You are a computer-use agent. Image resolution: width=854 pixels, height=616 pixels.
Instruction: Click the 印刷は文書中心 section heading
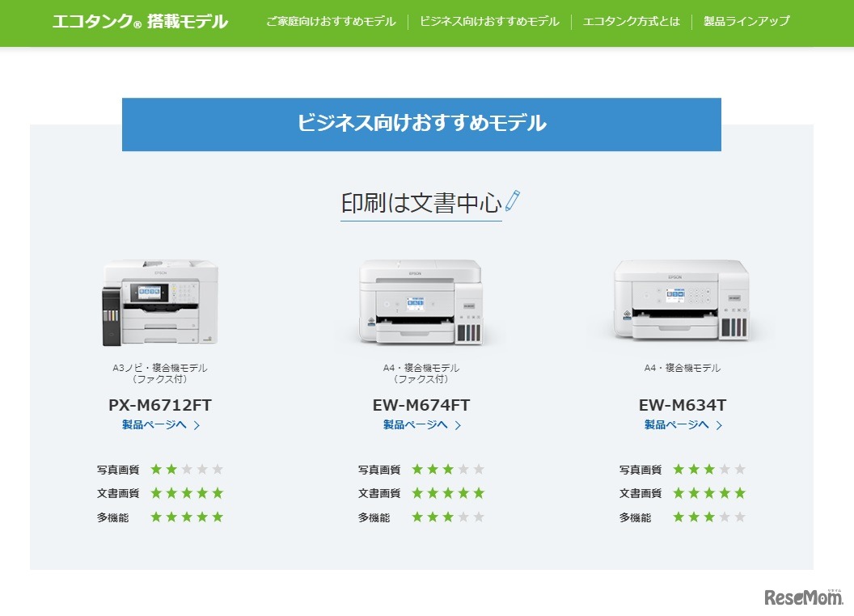tap(421, 203)
